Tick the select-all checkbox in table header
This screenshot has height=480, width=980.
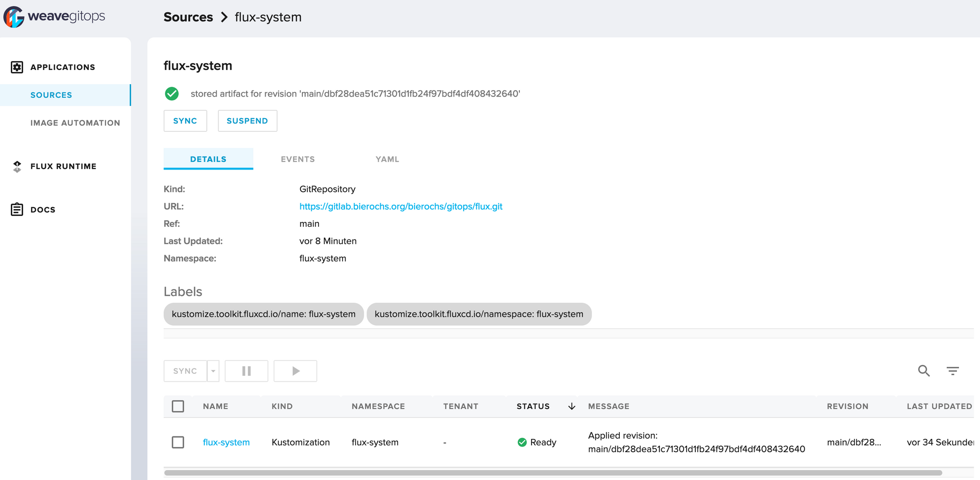click(178, 407)
